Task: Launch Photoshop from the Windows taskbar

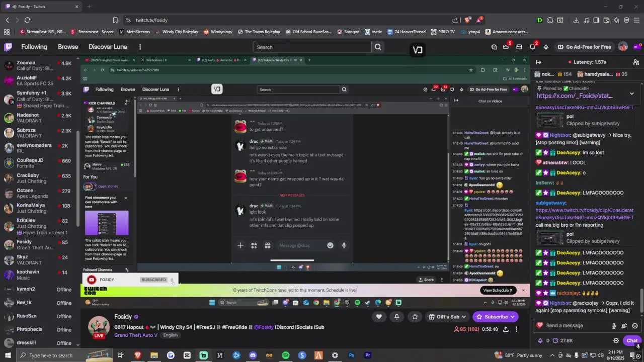Action: [352, 355]
